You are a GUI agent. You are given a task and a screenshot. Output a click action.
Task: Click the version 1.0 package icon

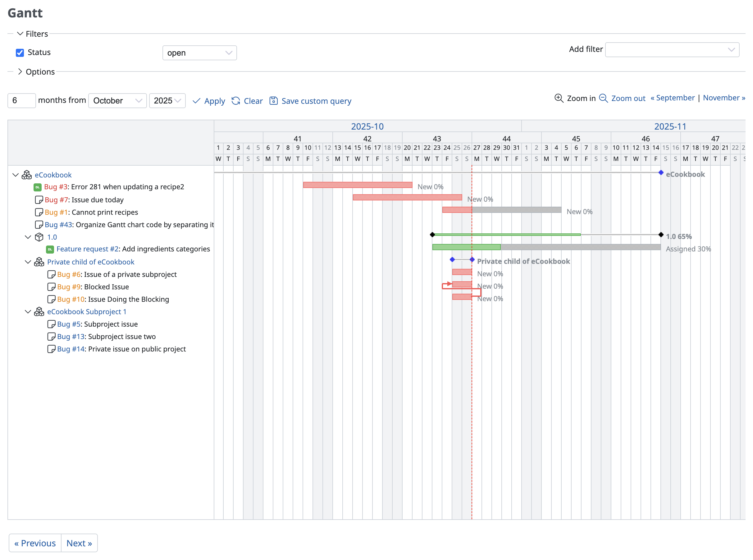[x=39, y=237]
